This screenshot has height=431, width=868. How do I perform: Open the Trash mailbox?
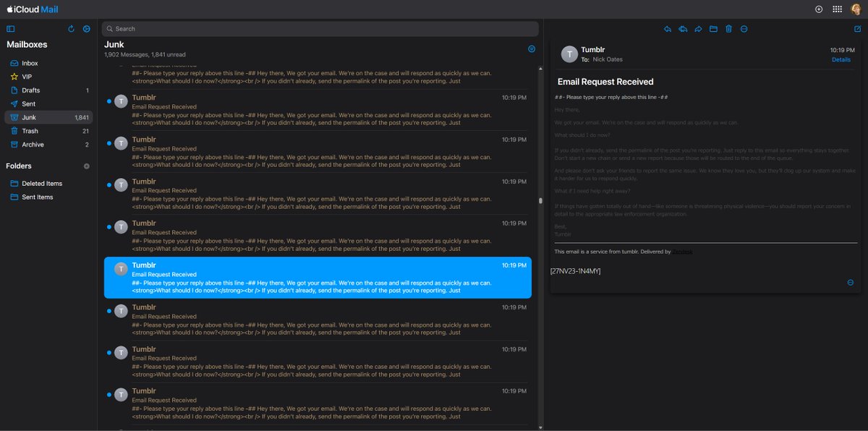(x=48, y=131)
